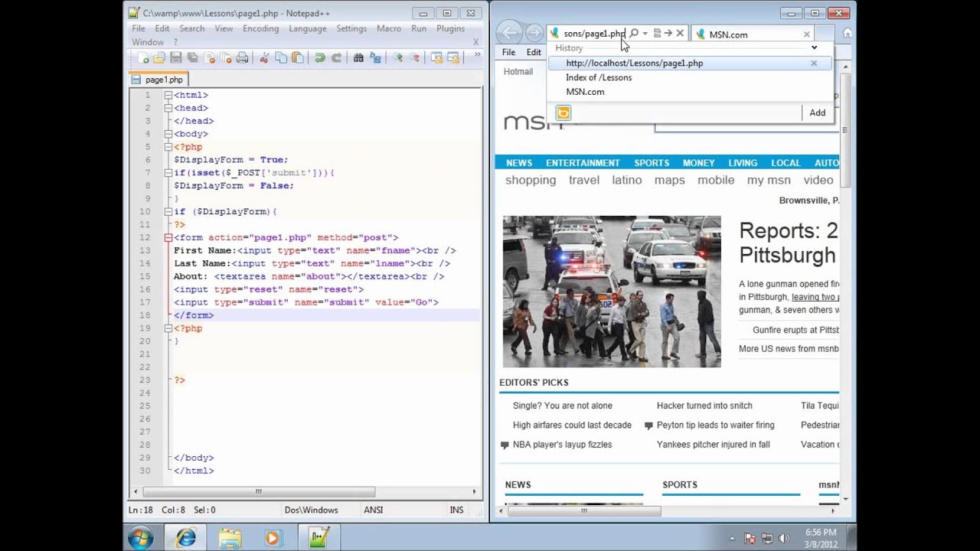
Task: Click Notepad++ horizontal scrollbar thumb
Action: coord(259,491)
